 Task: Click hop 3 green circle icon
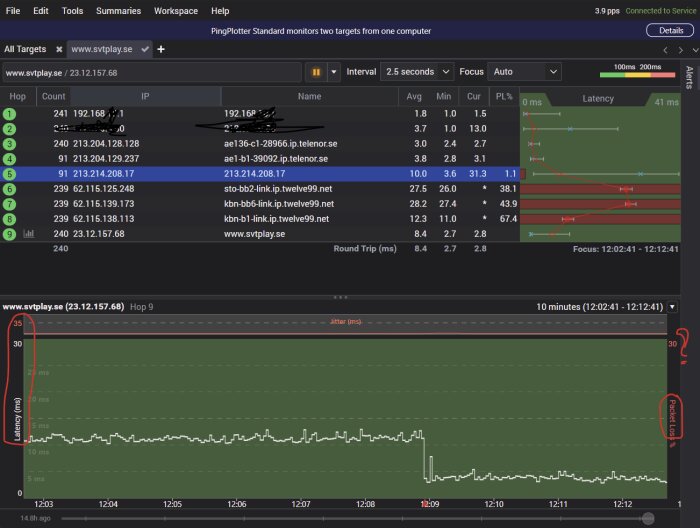(x=9, y=144)
